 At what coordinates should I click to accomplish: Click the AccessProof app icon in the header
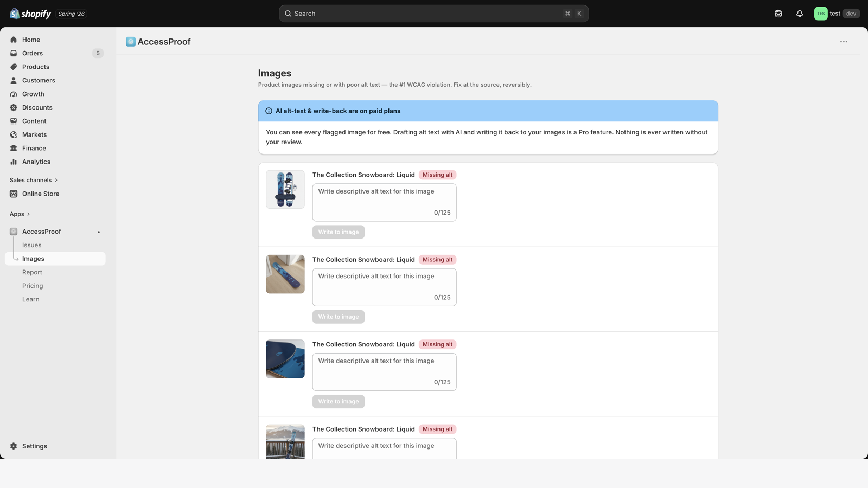click(x=131, y=42)
